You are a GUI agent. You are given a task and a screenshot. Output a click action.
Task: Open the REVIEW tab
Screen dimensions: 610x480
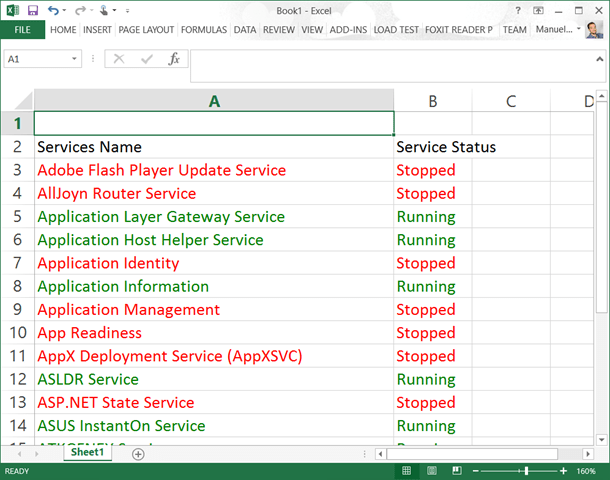click(279, 30)
